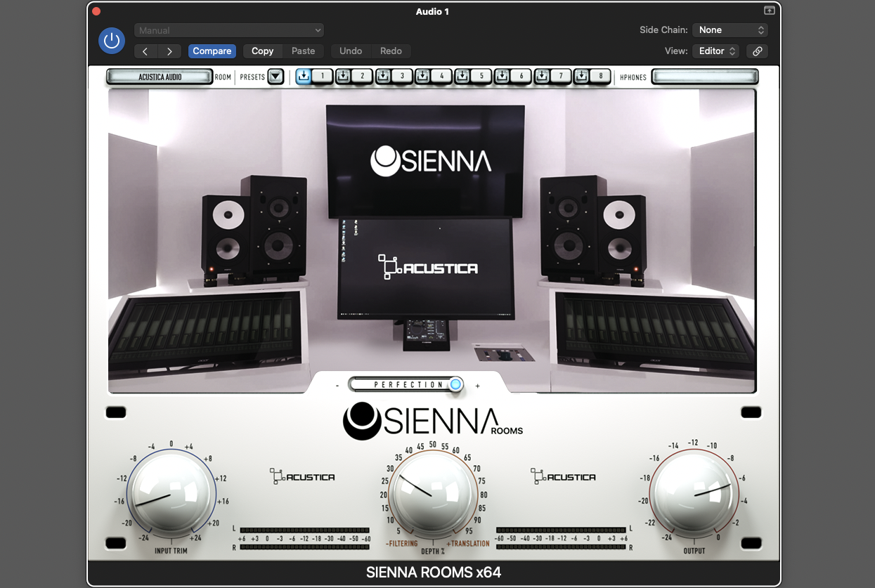The width and height of the screenshot is (875, 588).
Task: Select download icon for room slot 1
Action: pos(304,77)
